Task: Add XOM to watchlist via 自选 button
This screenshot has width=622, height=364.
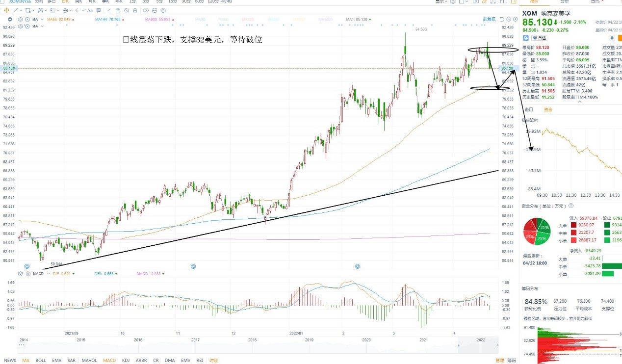Action: 539,38
